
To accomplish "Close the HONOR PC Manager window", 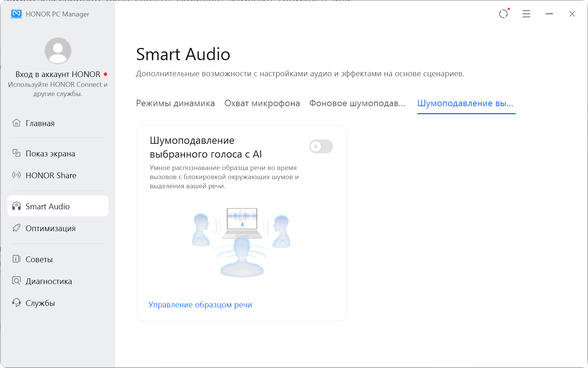I will (x=572, y=14).
